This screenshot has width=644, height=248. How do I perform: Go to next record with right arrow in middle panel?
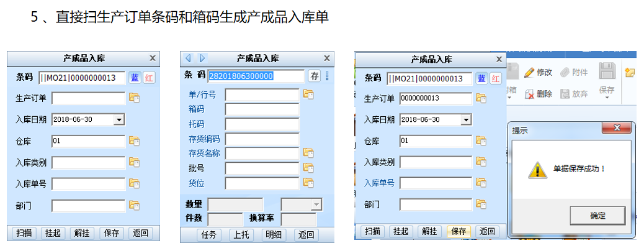coord(202,58)
